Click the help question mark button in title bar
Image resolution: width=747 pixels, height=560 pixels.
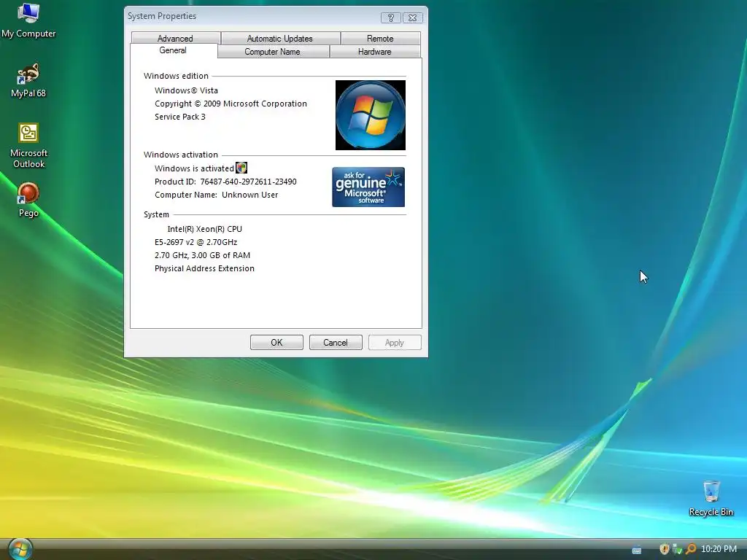pyautogui.click(x=391, y=17)
